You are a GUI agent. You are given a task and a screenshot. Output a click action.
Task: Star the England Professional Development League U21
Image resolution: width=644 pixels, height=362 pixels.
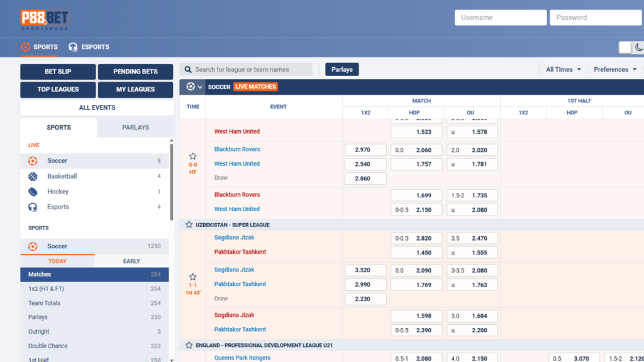coord(189,345)
